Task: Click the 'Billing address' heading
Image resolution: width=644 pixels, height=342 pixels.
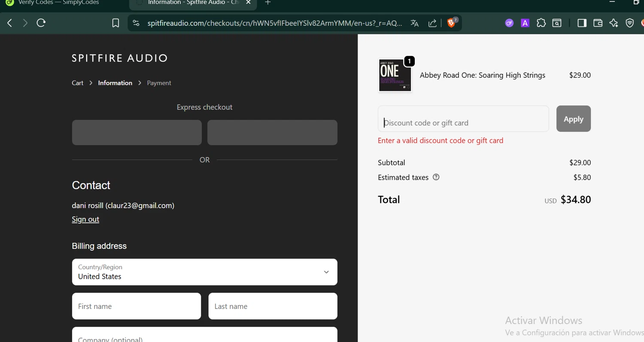Action: (99, 246)
